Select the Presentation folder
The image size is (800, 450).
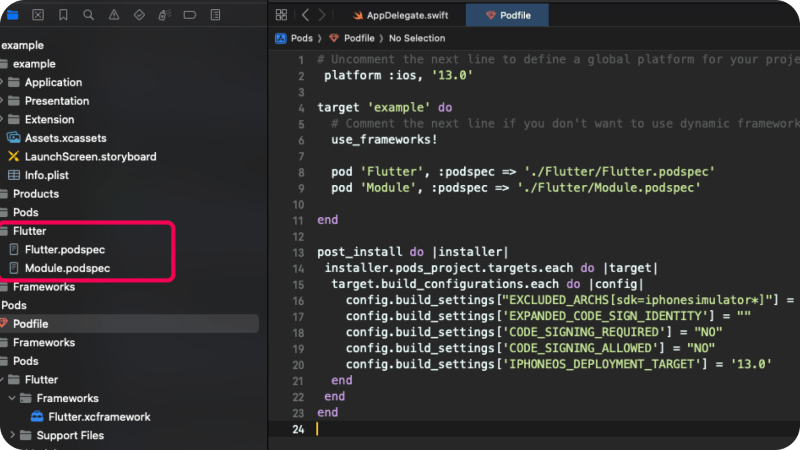pos(57,101)
